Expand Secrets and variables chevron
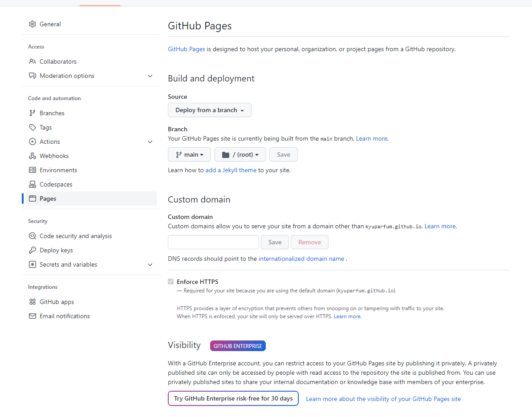532x417 pixels. (150, 264)
